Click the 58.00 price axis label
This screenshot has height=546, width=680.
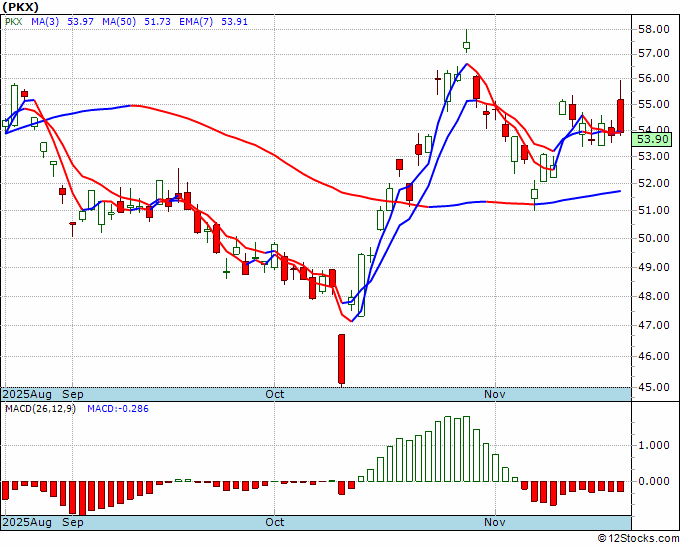point(654,29)
